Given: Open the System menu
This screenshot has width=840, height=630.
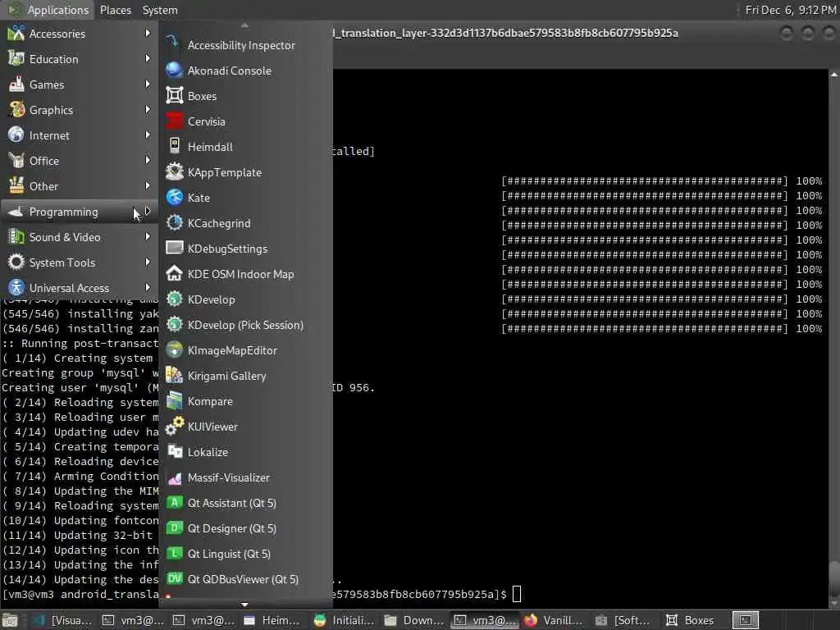Looking at the screenshot, I should point(160,10).
